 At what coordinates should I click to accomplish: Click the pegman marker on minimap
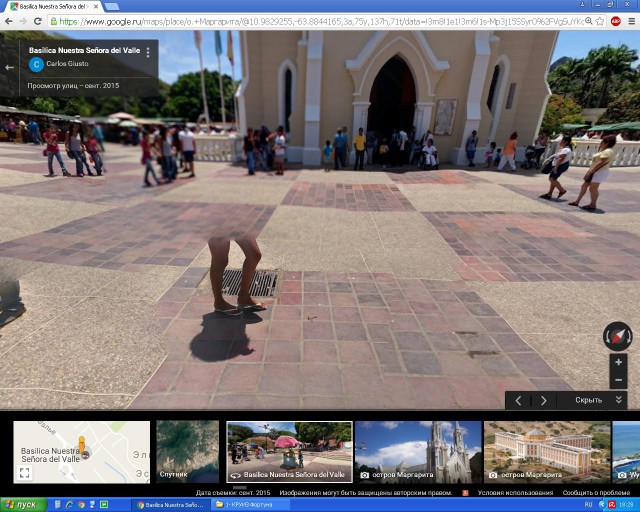pyautogui.click(x=82, y=446)
